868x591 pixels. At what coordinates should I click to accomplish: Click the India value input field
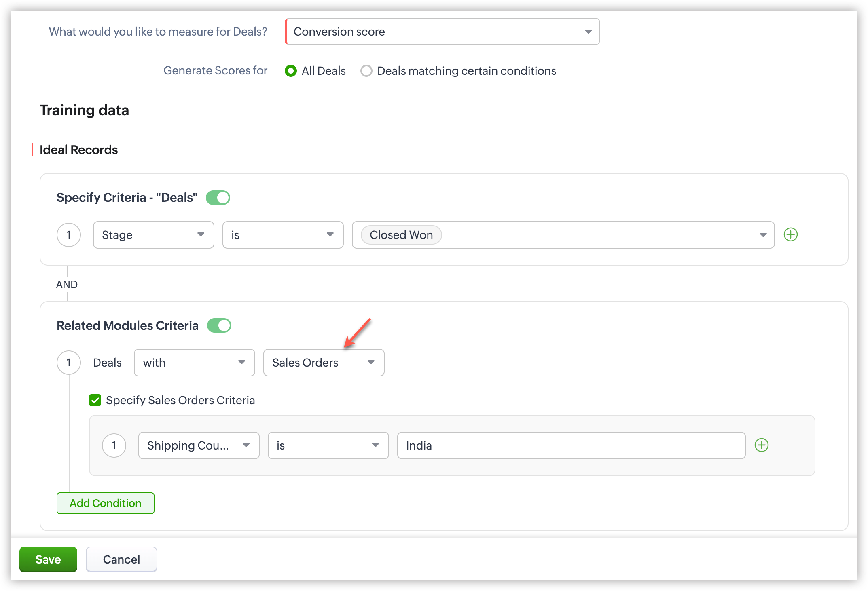pyautogui.click(x=571, y=445)
